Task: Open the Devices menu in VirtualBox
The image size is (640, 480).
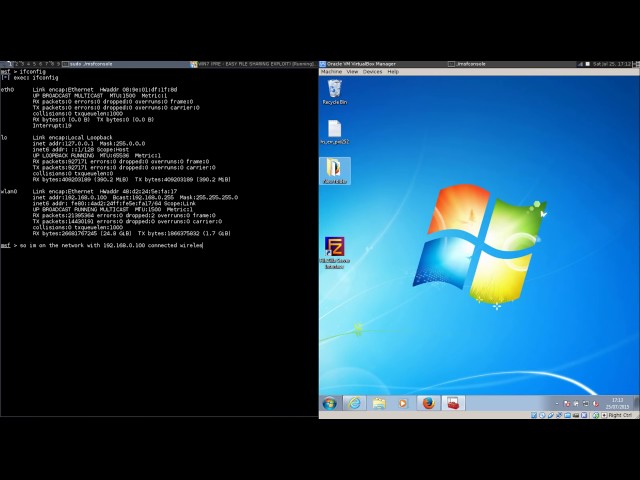Action: pyautogui.click(x=372, y=72)
